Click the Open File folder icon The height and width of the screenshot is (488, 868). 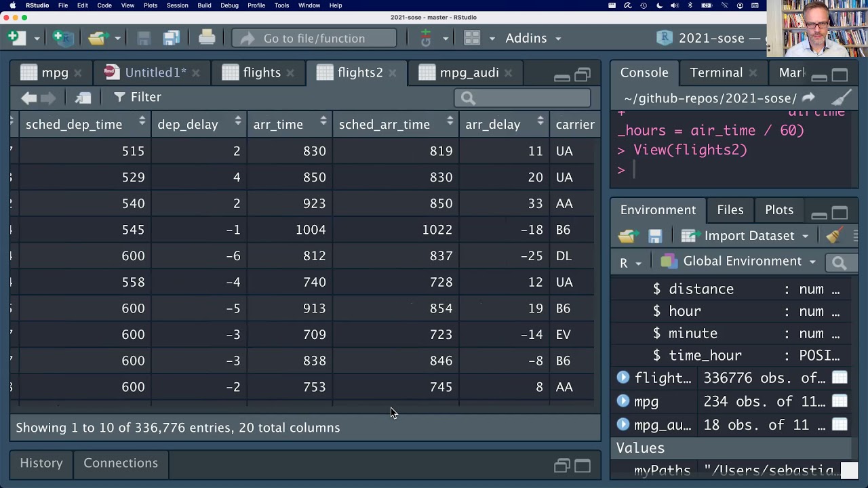(98, 38)
